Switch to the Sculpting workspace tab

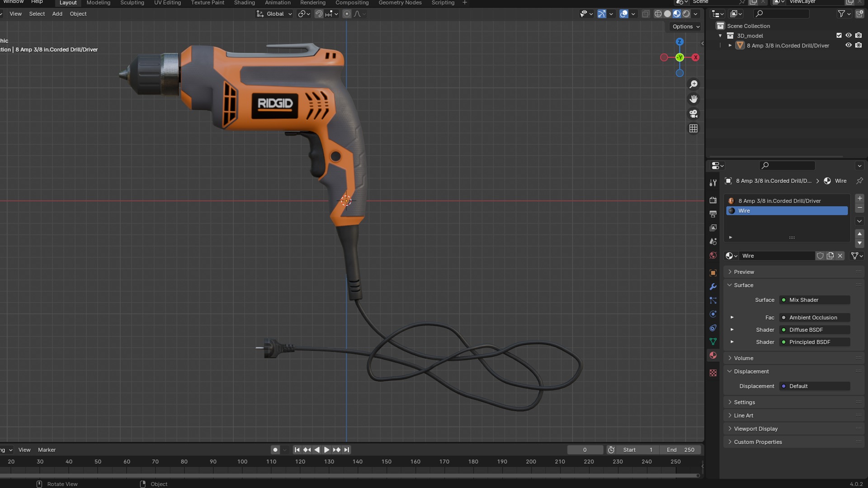pyautogui.click(x=132, y=3)
